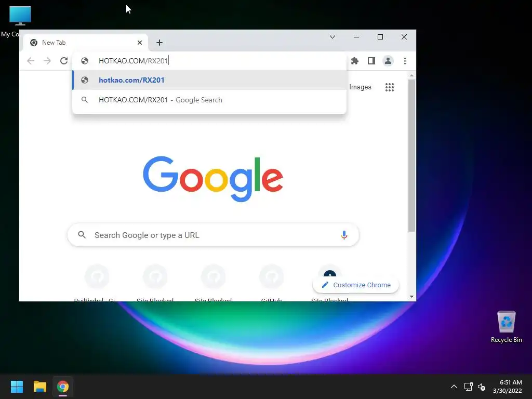Toggle the side panel icon
The image size is (532, 399).
click(x=371, y=61)
